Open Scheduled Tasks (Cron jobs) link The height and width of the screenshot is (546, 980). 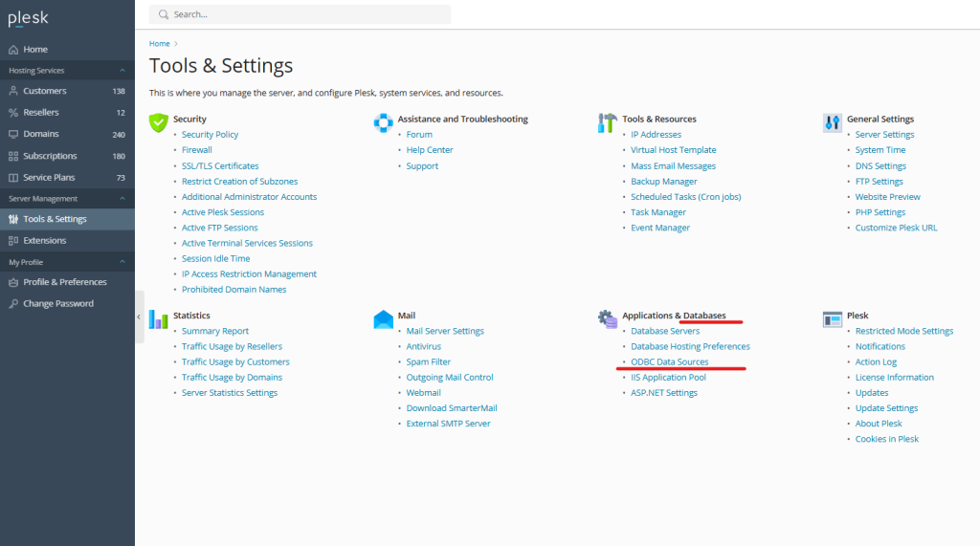685,197
